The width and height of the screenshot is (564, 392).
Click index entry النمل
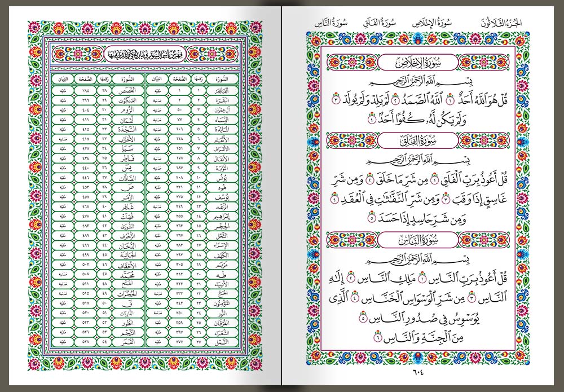coord(222,343)
